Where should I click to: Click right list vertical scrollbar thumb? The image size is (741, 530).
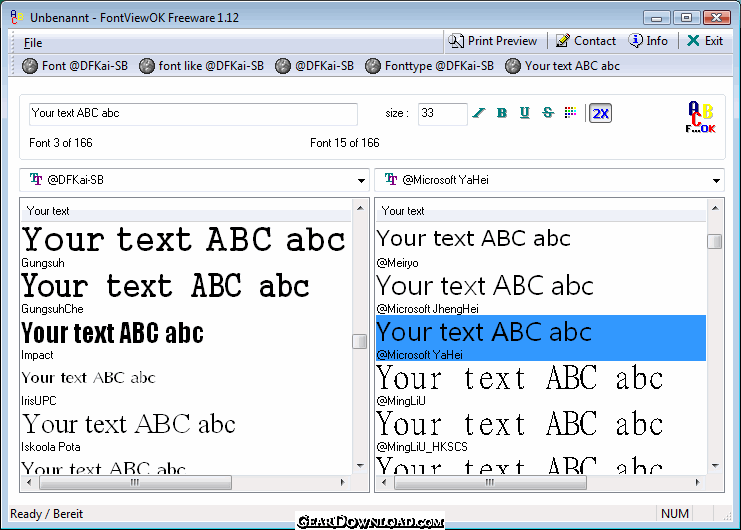tap(715, 241)
